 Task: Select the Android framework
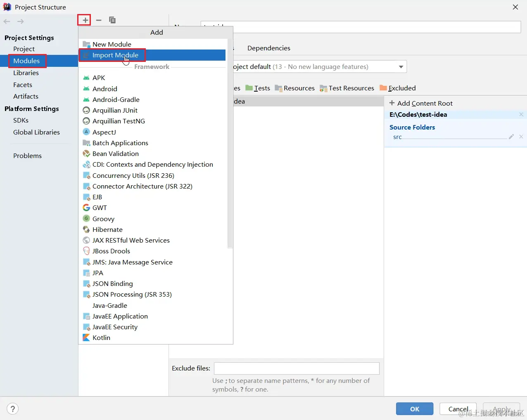click(x=152, y=89)
